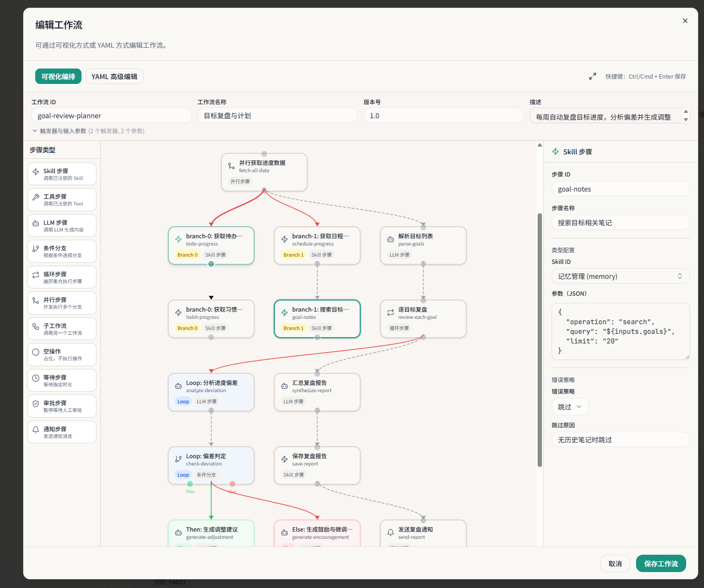Click the lightning icon on todo-progress node
Image resolution: width=704 pixels, height=588 pixels.
coord(178,239)
